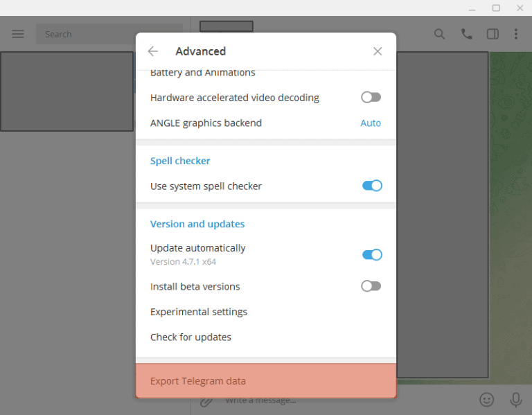
Task: Open Battery and Animations settings
Action: tap(203, 73)
